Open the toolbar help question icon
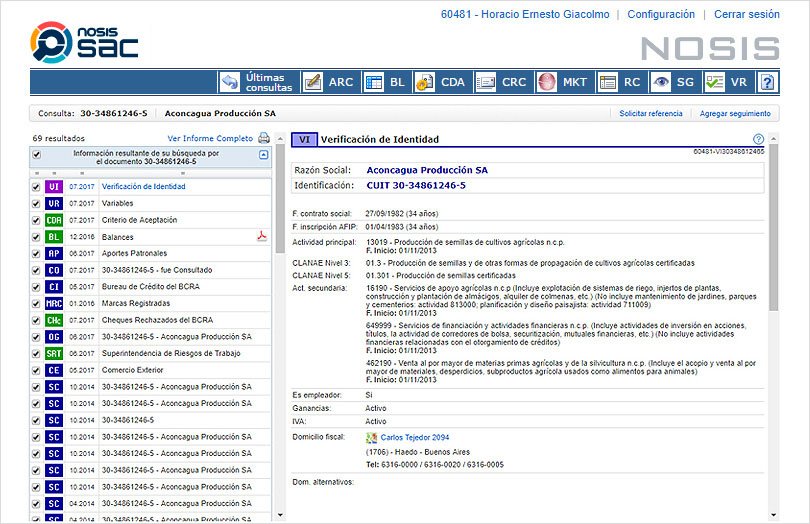The height and width of the screenshot is (524, 810). 768,82
